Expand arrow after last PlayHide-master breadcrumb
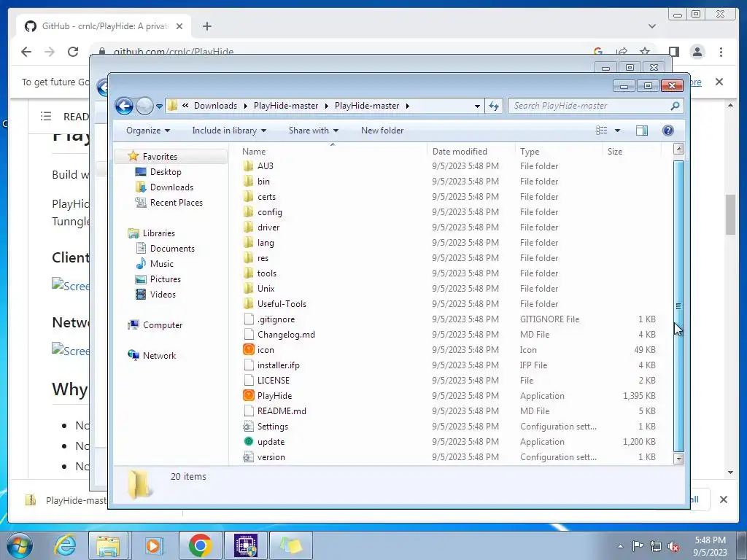This screenshot has width=747, height=560. coord(407,106)
